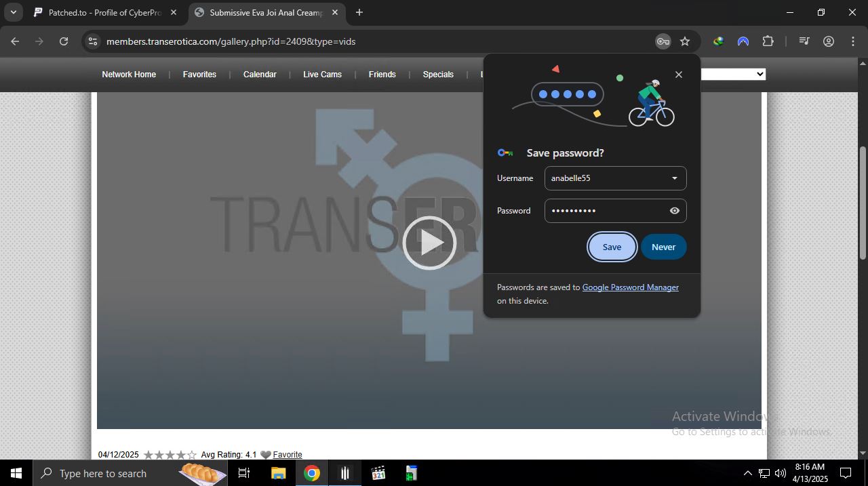Screen dimensions: 868x486
Task: Bookmark this page with the star
Action: click(685, 41)
